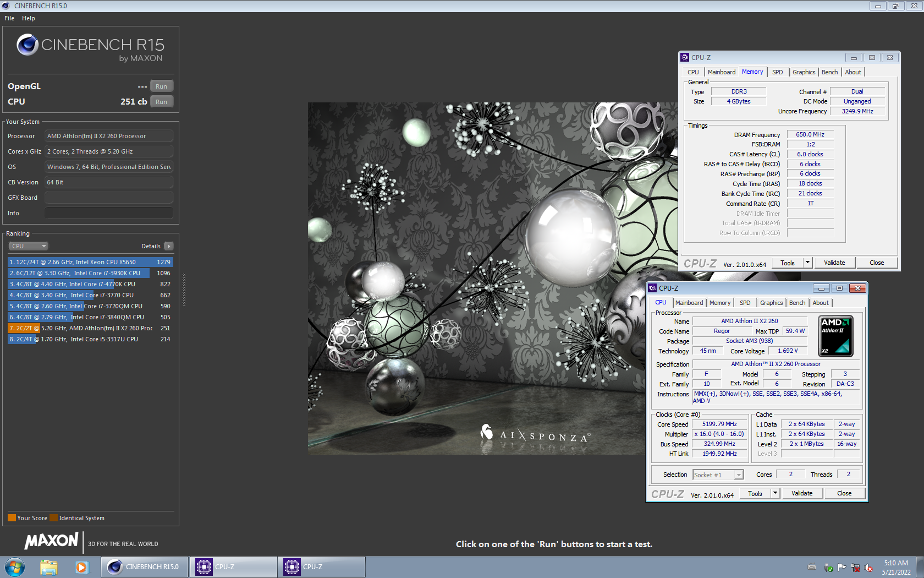Click the green shield tray icon
The image size is (924, 578).
tap(829, 568)
